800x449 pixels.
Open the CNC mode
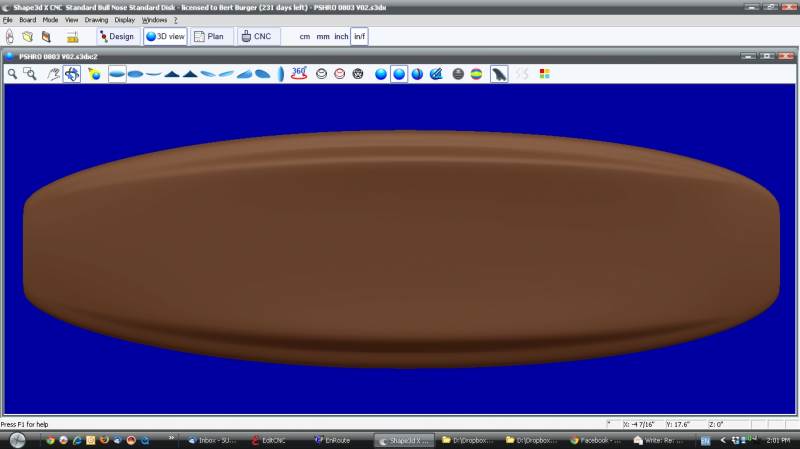click(x=257, y=37)
